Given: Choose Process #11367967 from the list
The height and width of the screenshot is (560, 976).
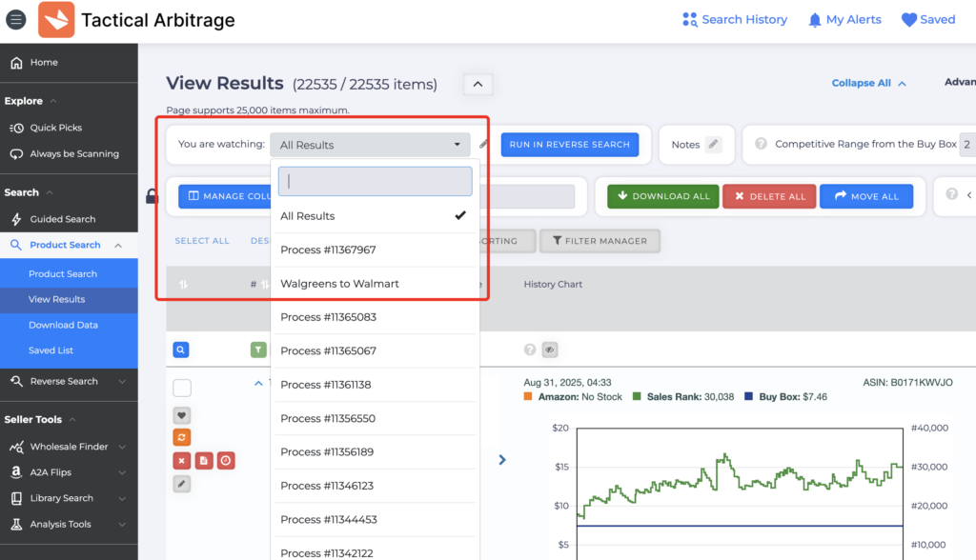Looking at the screenshot, I should coord(375,250).
